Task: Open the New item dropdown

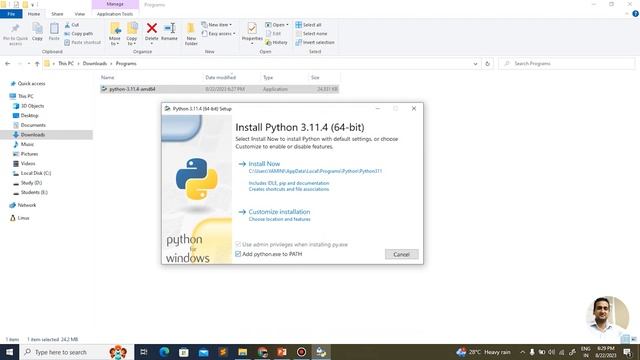Action: tap(217, 25)
